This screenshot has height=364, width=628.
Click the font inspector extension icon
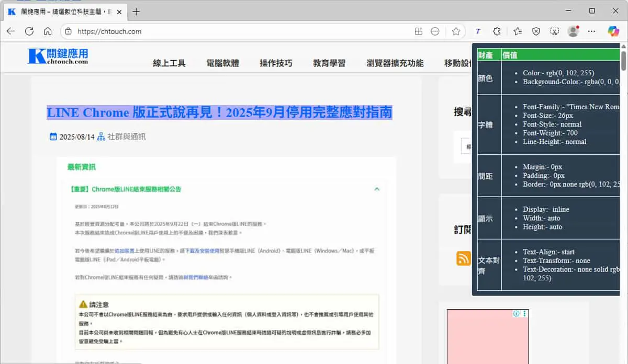(478, 31)
